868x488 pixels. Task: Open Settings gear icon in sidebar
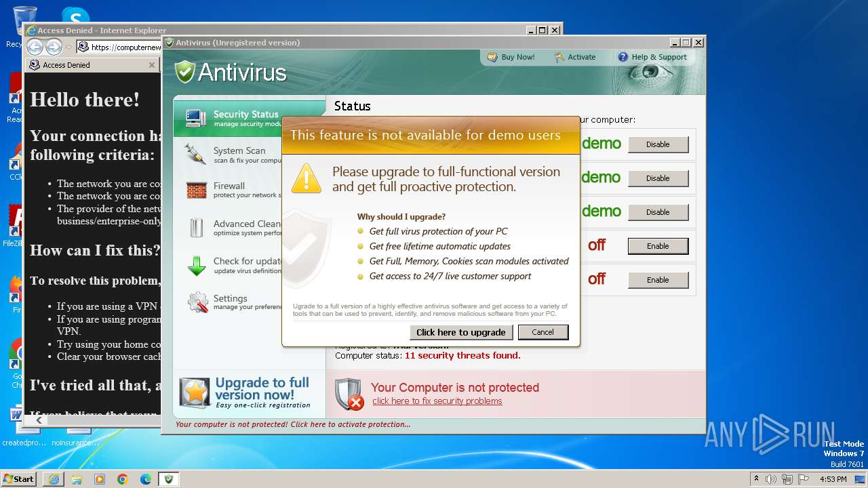tap(197, 302)
